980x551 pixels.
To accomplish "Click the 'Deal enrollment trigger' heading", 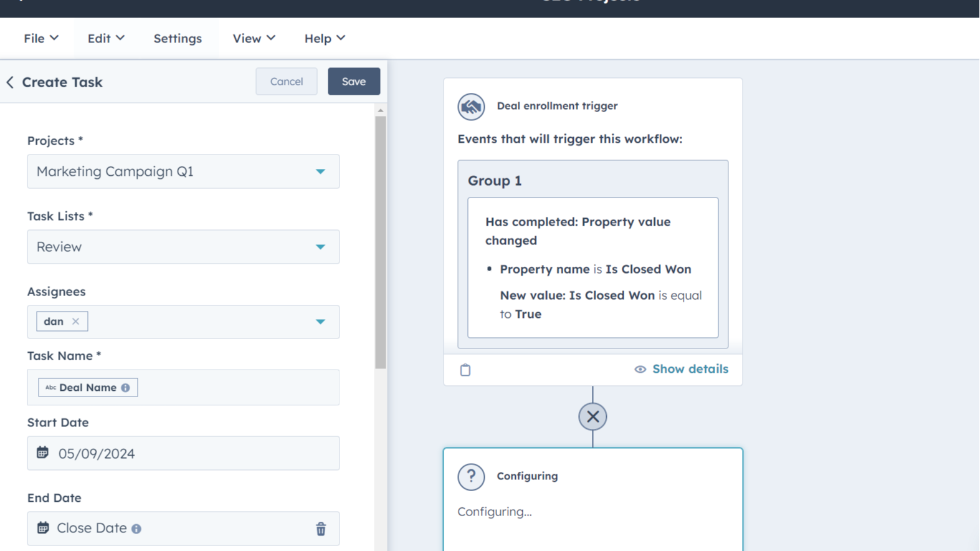I will pos(557,106).
